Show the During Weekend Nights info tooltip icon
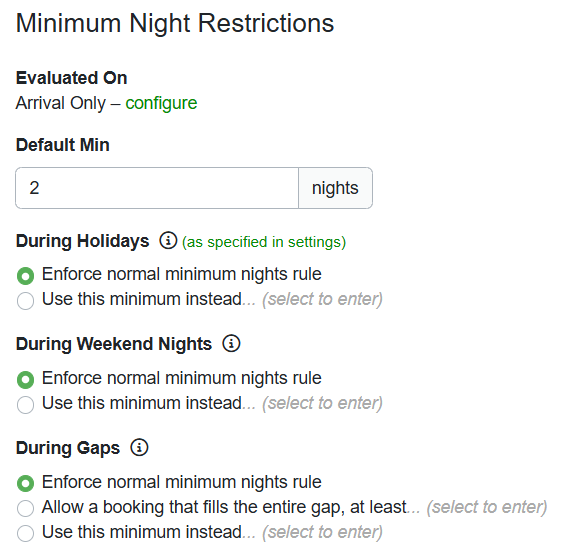562x555 pixels. click(x=231, y=343)
